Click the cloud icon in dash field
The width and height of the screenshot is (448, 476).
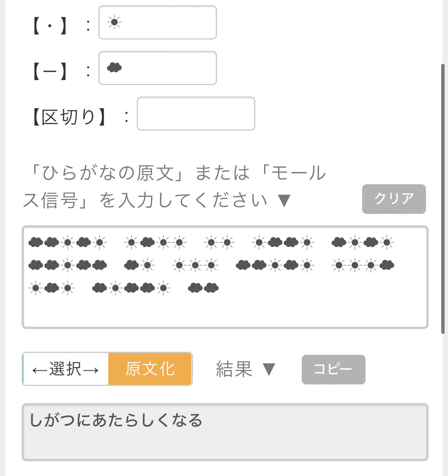[x=114, y=68]
